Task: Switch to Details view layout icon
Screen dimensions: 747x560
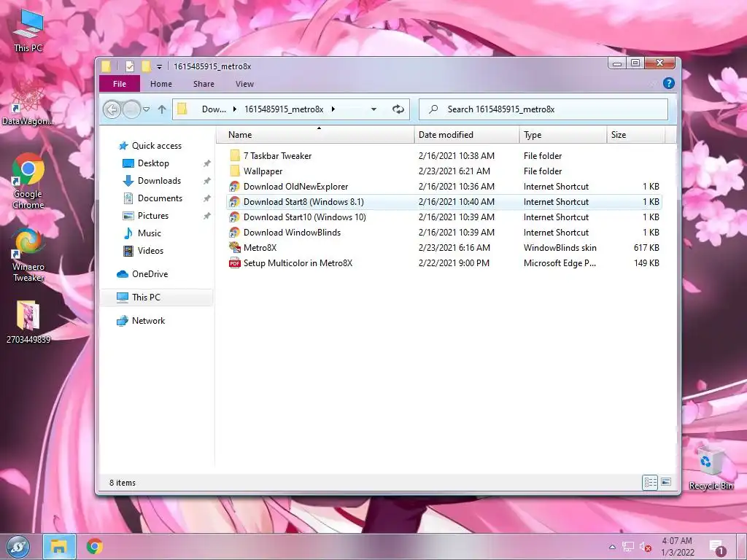Action: (650, 482)
